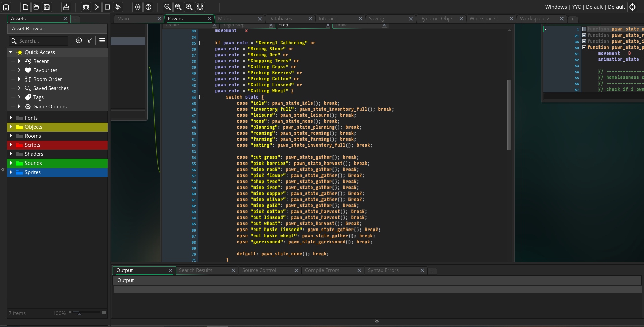
Task: Expand the Tags item
Action: click(x=19, y=97)
